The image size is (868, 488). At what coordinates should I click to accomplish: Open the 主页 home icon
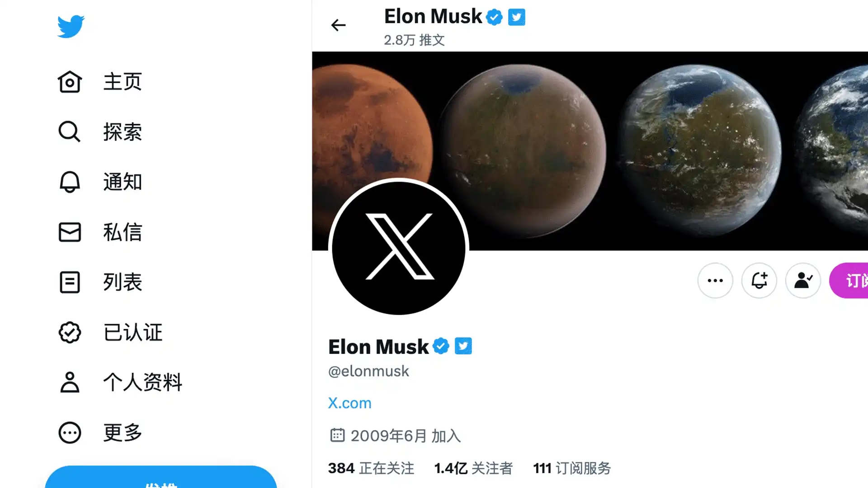click(70, 82)
